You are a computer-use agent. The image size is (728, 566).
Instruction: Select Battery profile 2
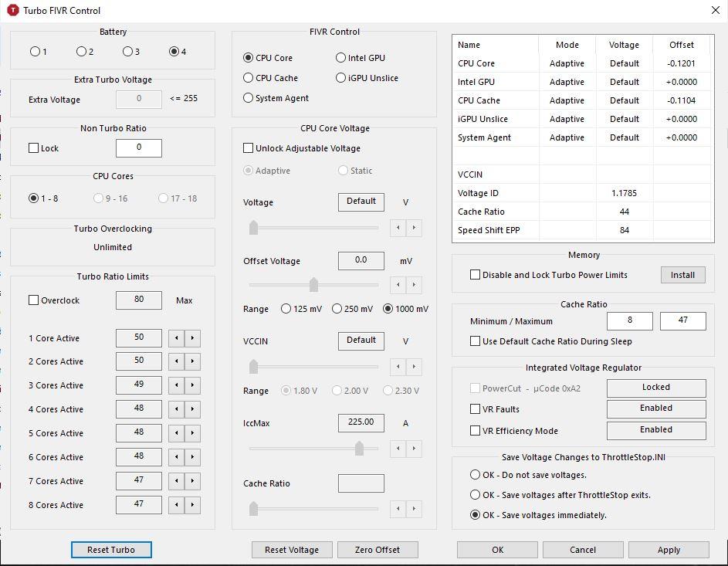point(81,52)
